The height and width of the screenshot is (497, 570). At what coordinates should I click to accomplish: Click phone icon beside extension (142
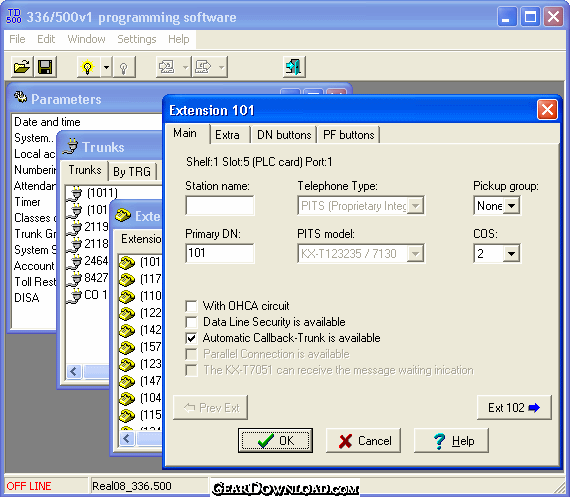click(127, 330)
